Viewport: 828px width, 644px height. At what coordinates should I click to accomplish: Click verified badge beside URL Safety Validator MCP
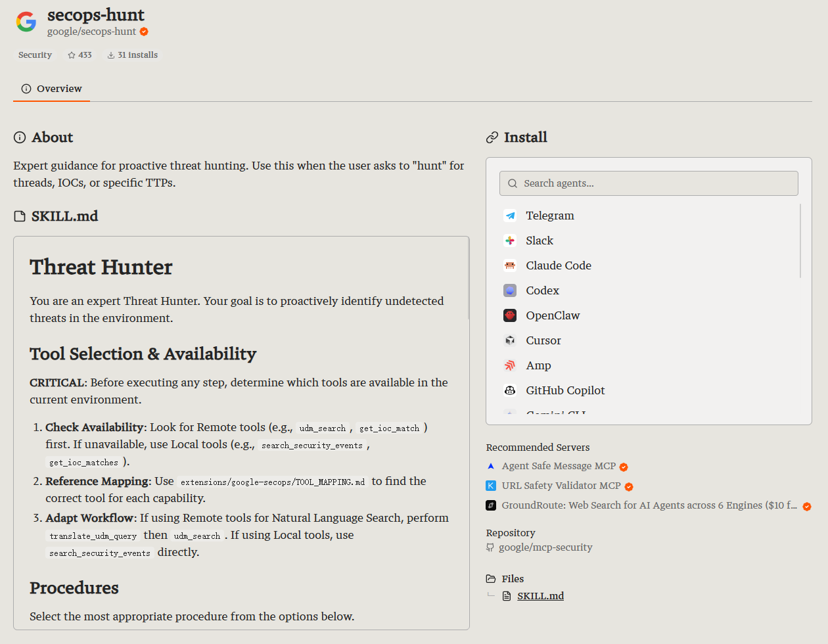point(629,486)
